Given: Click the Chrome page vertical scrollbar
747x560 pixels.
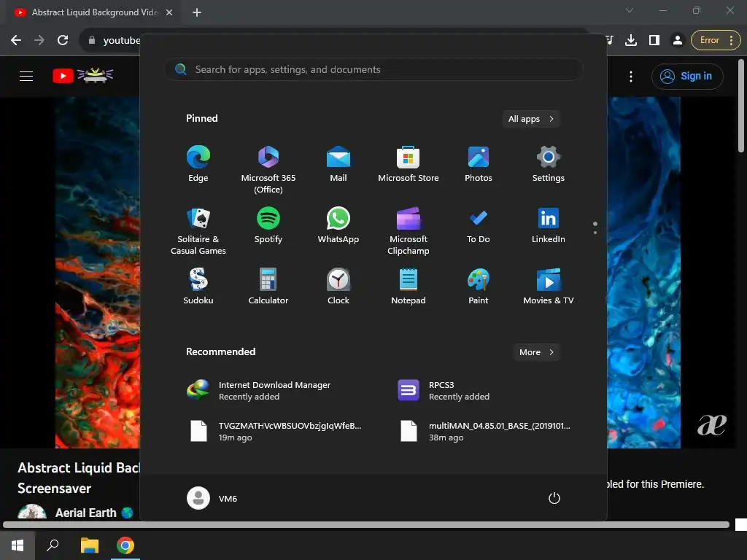Looking at the screenshot, I should point(741,106).
